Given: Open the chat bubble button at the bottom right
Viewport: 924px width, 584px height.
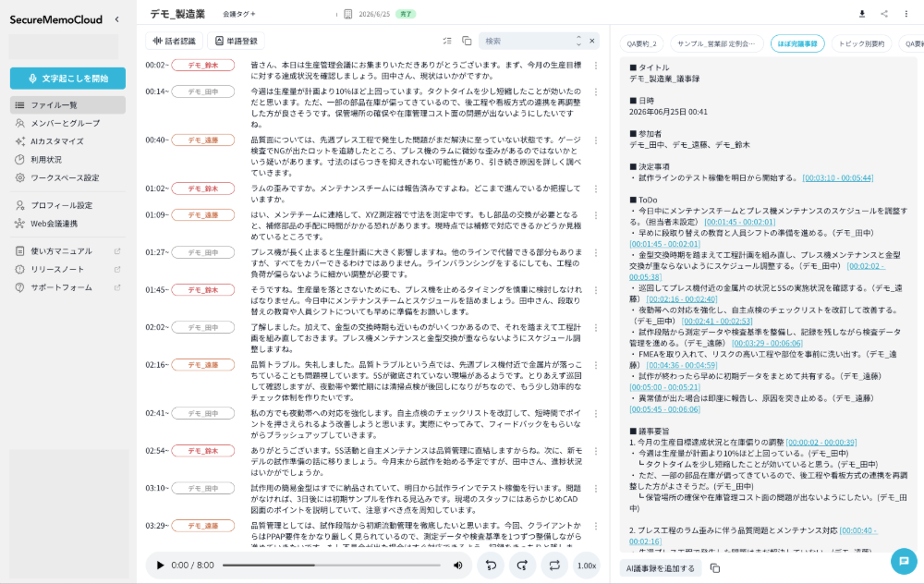Looking at the screenshot, I should click(904, 561).
